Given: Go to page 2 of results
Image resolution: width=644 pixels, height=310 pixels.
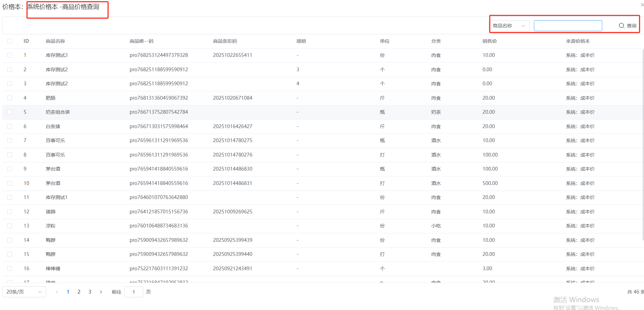Looking at the screenshot, I should coord(79,292).
